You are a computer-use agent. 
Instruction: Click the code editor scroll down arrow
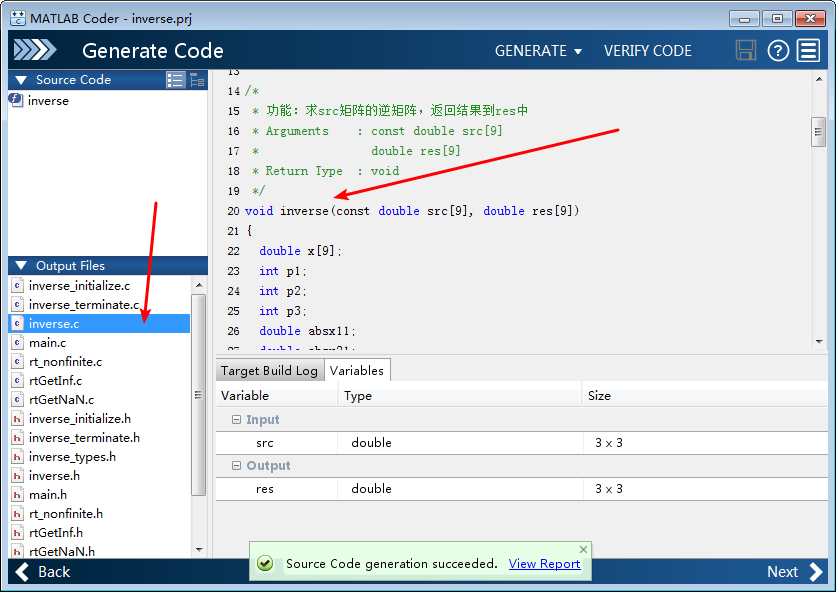(818, 342)
